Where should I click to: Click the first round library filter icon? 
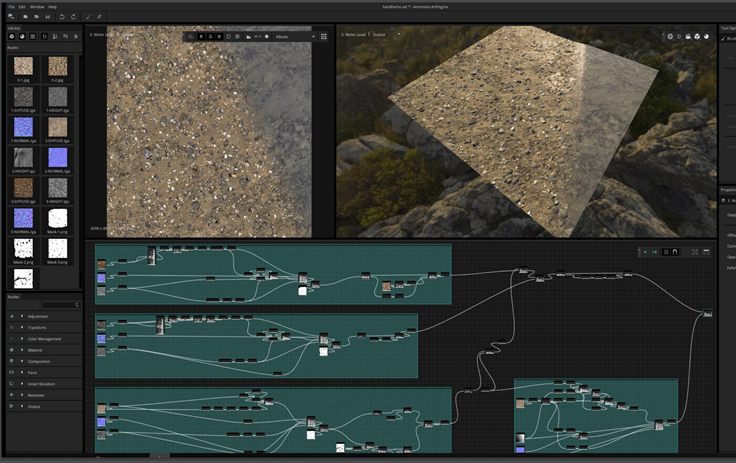12,37
